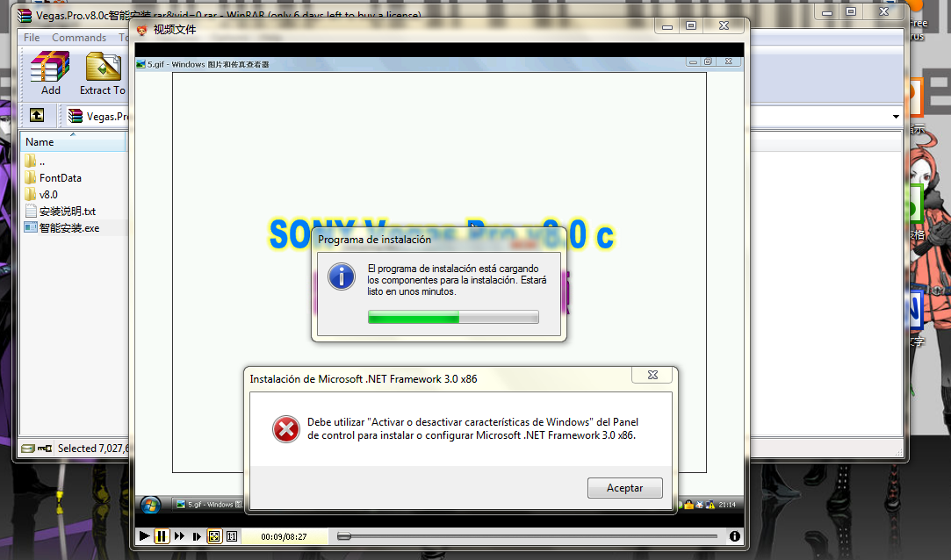This screenshot has height=560, width=951.
Task: Click the green installation progress bar
Action: click(453, 317)
